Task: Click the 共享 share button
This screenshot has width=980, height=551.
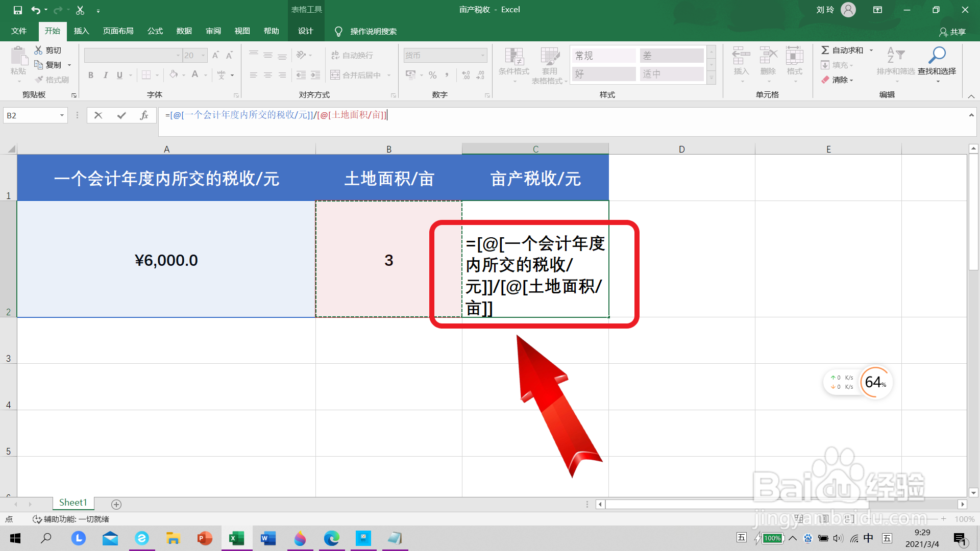Action: 952,32
